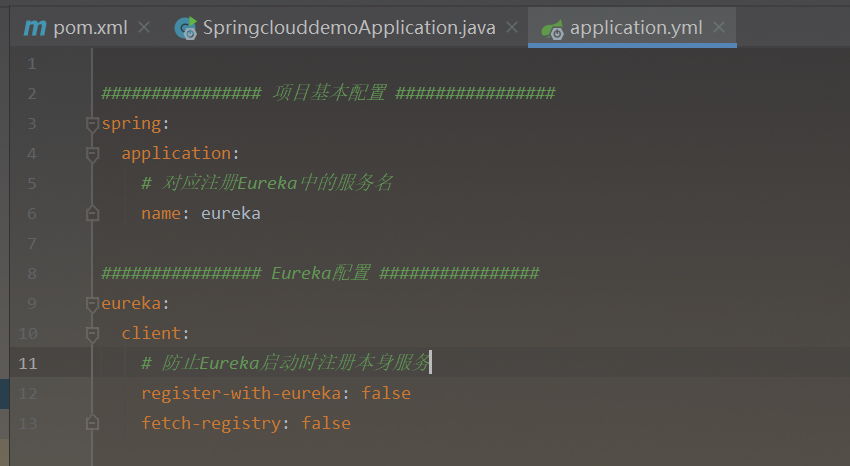Click the 'Eureka配置' comment header

pyautogui.click(x=321, y=273)
